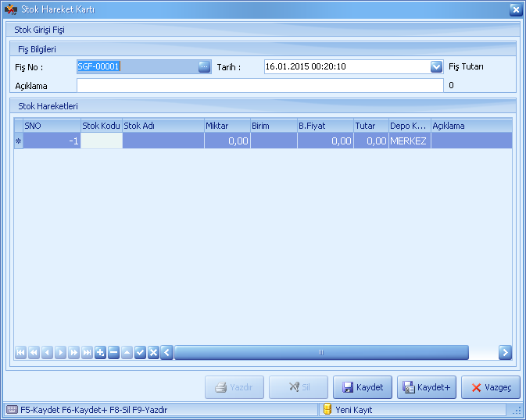Image resolution: width=526 pixels, height=420 pixels.
Task: Cancel row edit with X navigator icon
Action: [x=153, y=353]
